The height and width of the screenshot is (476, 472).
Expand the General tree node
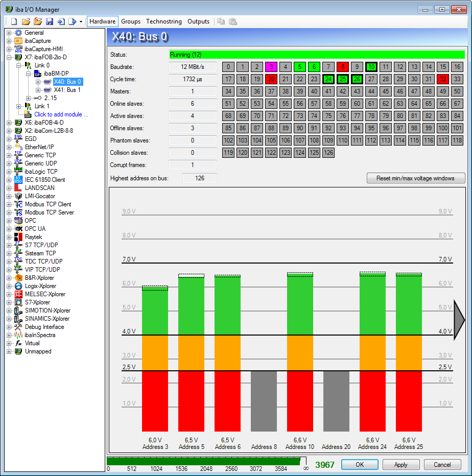tap(9, 33)
